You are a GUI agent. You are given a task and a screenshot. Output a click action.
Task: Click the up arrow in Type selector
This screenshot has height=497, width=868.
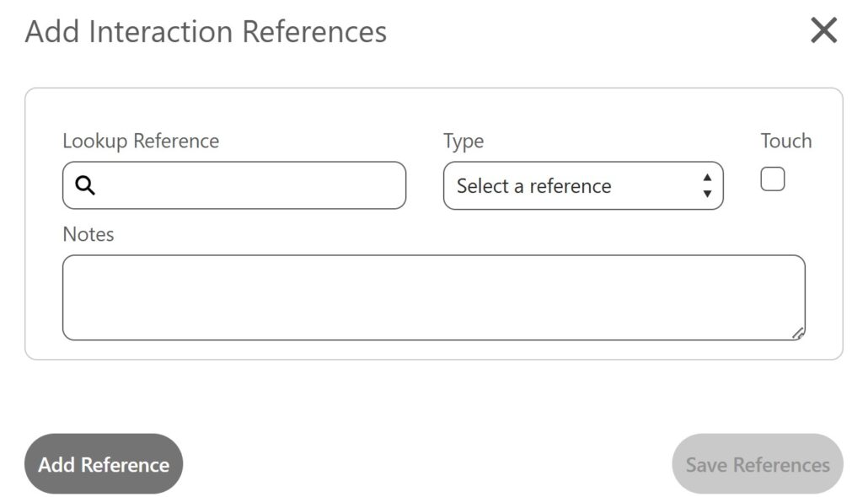[x=707, y=178]
